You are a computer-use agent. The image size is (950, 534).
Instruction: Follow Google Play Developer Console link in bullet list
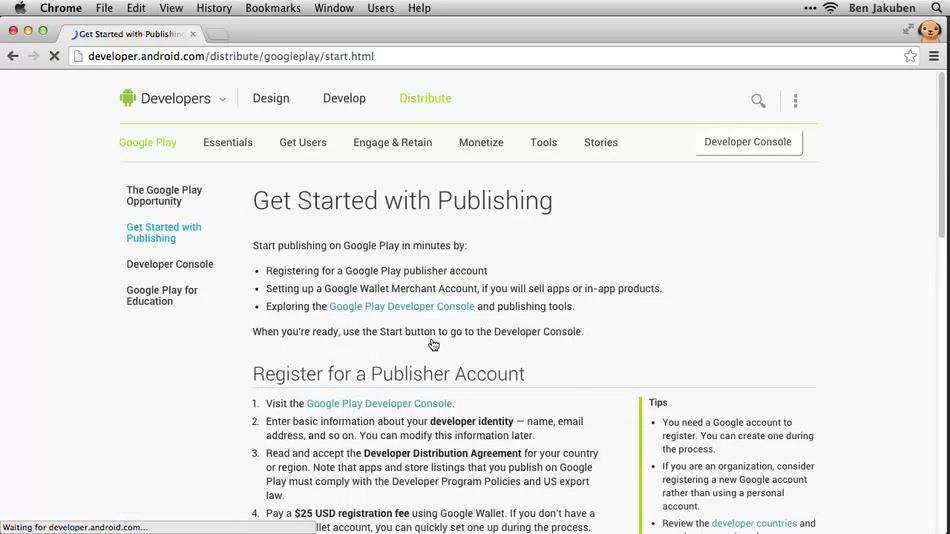point(402,306)
